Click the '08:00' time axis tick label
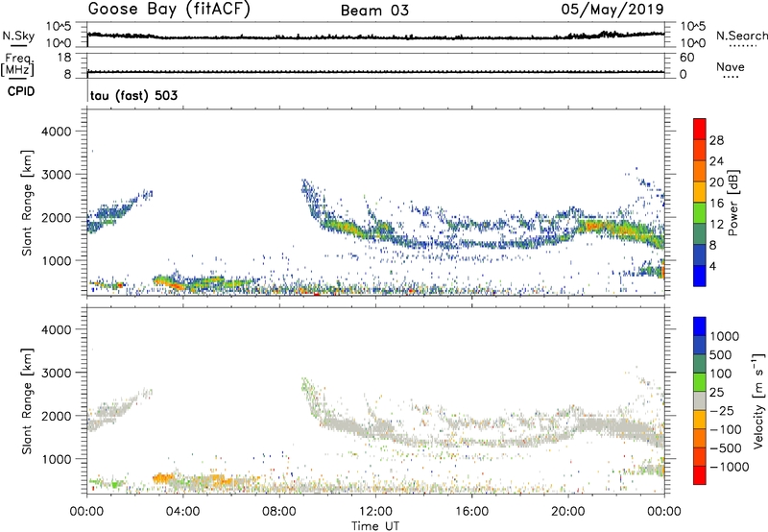This screenshot has width=768, height=532. click(x=279, y=512)
